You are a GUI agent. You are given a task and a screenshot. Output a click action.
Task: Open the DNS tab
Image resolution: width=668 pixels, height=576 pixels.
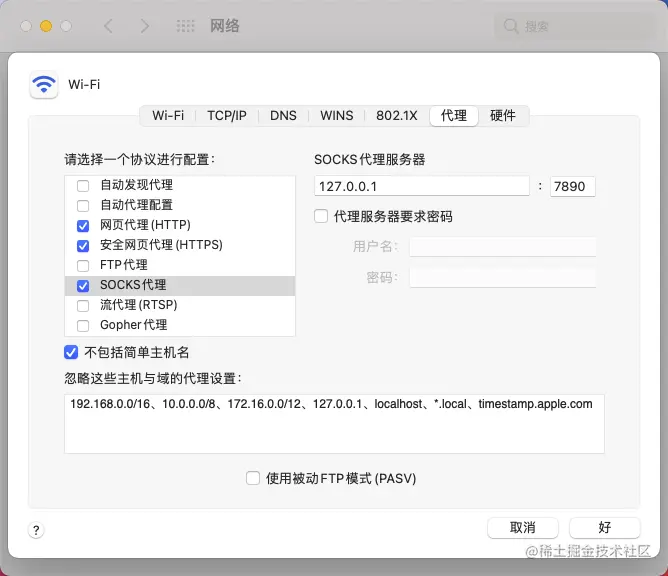coord(283,115)
